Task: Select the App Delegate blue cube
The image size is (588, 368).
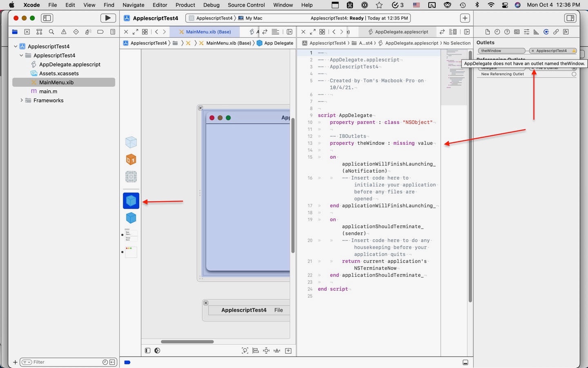Action: click(x=131, y=201)
